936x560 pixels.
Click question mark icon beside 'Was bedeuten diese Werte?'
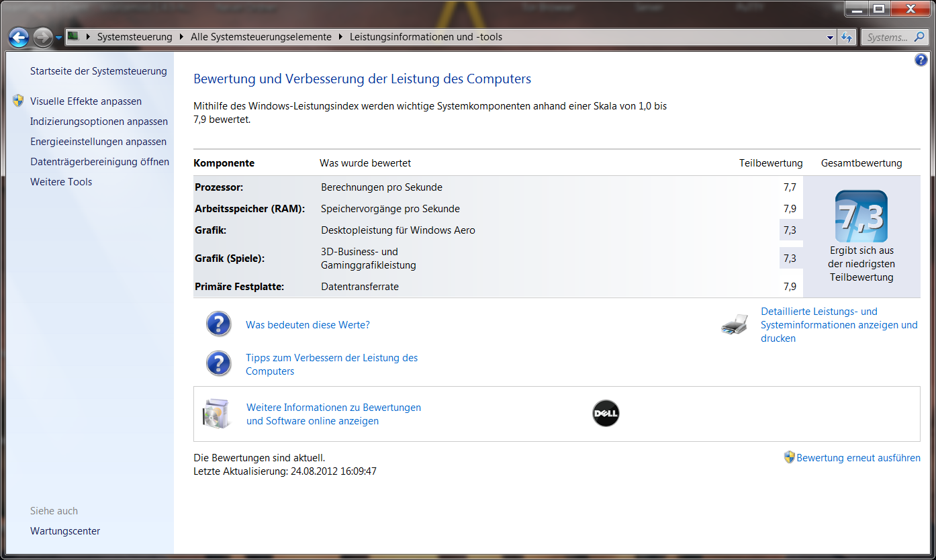tap(219, 324)
